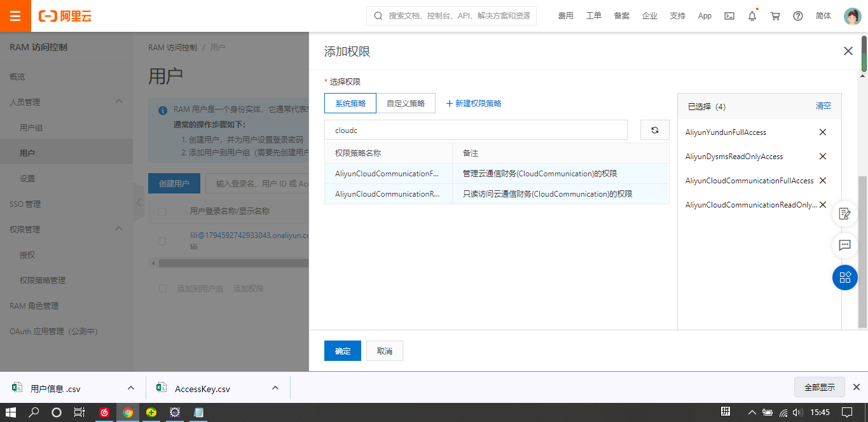This screenshot has width=868, height=422.
Task: Open 企业 in the top menu
Action: coord(650,16)
